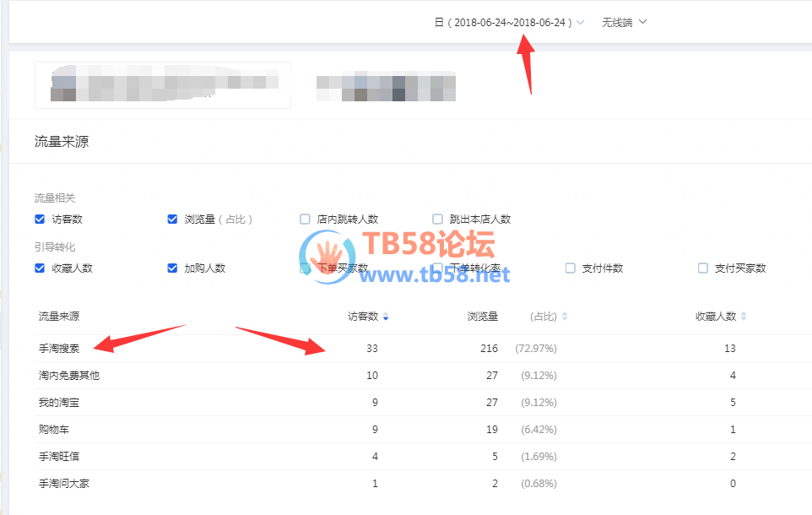Click the 浏览量 column header
The image size is (812, 515).
483,317
